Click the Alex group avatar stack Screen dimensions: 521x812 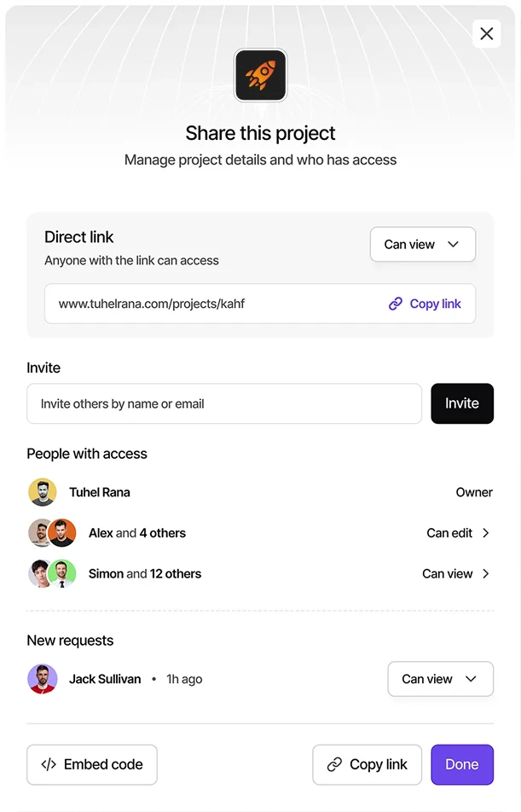coord(51,533)
